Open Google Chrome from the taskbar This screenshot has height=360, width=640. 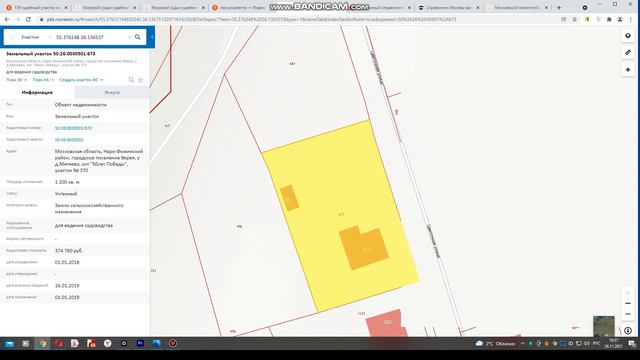42,344
